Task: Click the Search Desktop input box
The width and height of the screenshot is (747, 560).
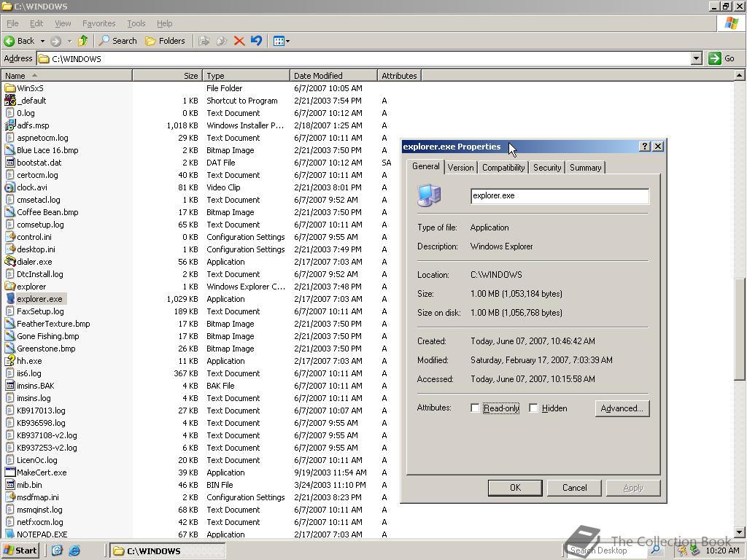Action: point(608,551)
